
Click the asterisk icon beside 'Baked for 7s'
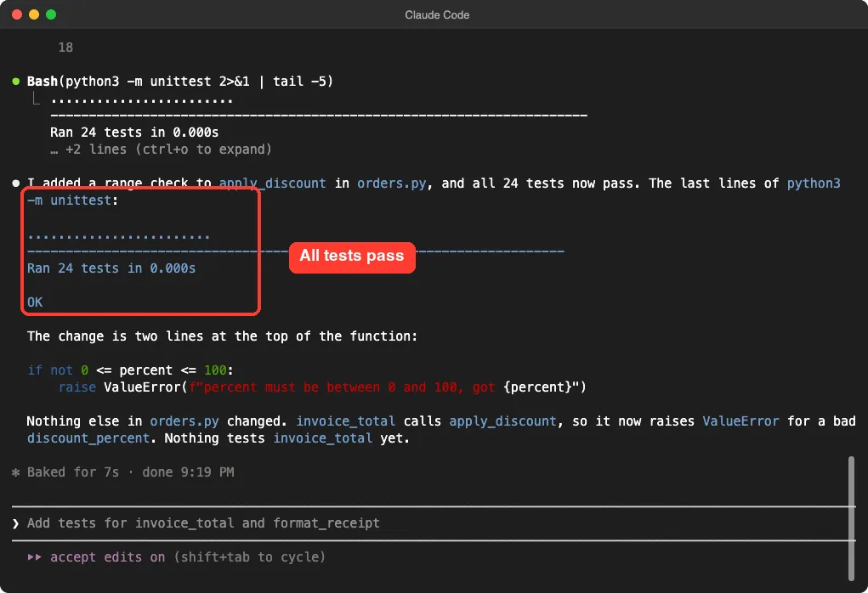click(16, 472)
